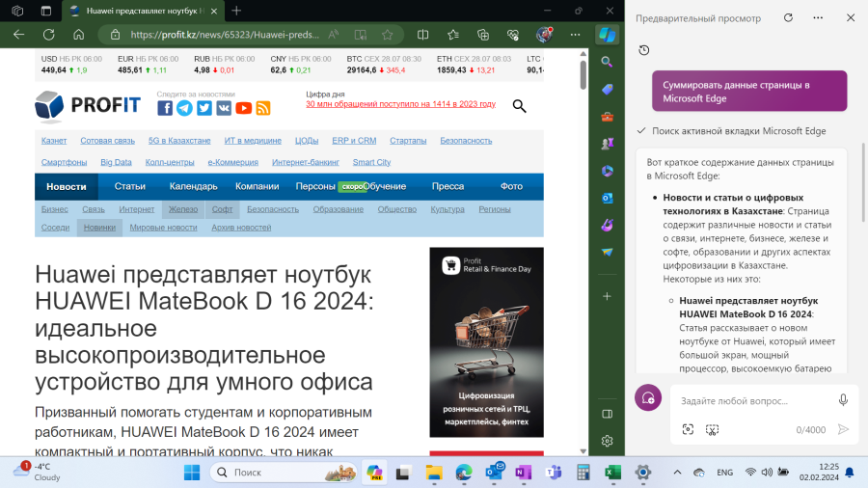The height and width of the screenshot is (488, 868).
Task: Add page to favorites with star icon
Action: (x=388, y=35)
